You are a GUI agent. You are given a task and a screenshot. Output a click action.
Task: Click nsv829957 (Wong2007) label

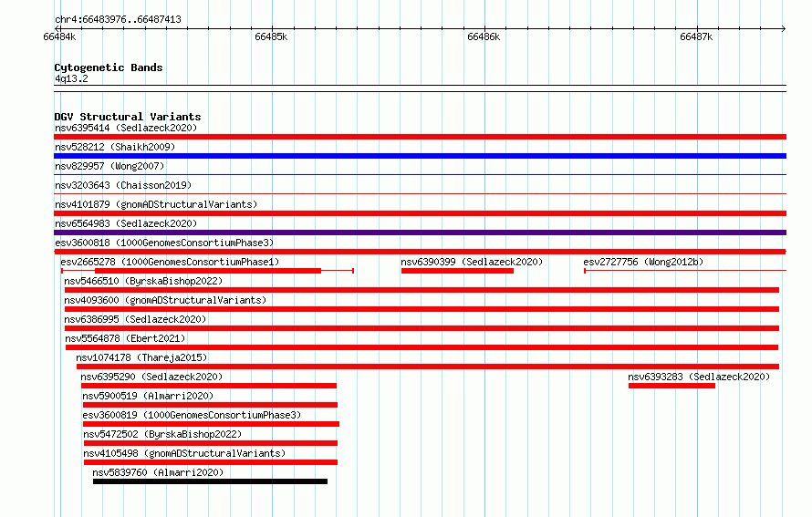(109, 166)
